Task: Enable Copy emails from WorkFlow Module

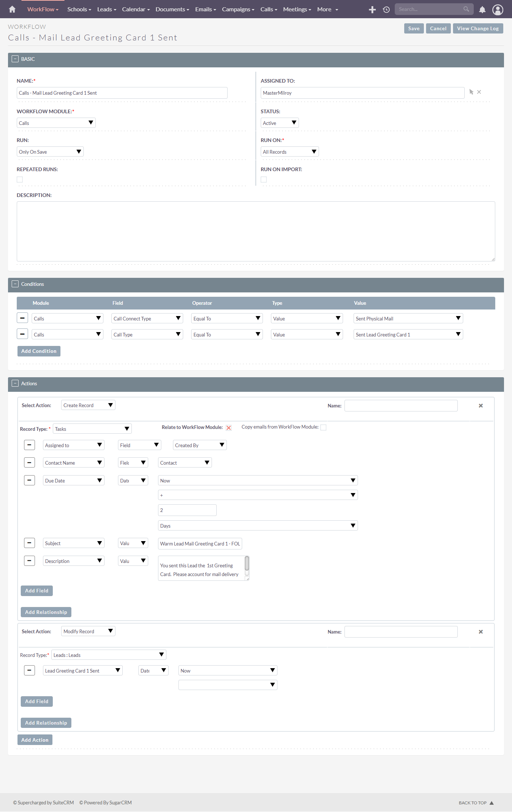Action: click(x=323, y=427)
